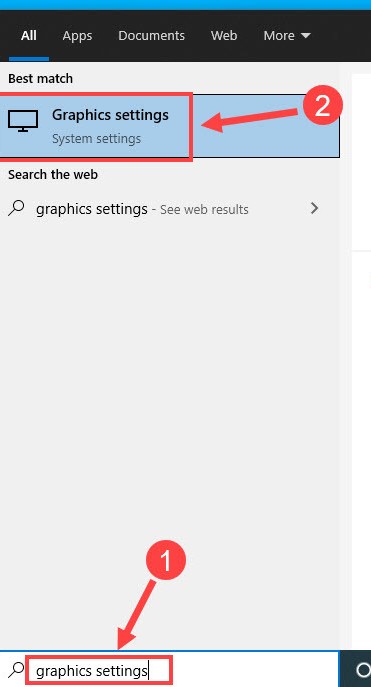Click See web results text
This screenshot has height=687, width=371.
(204, 210)
